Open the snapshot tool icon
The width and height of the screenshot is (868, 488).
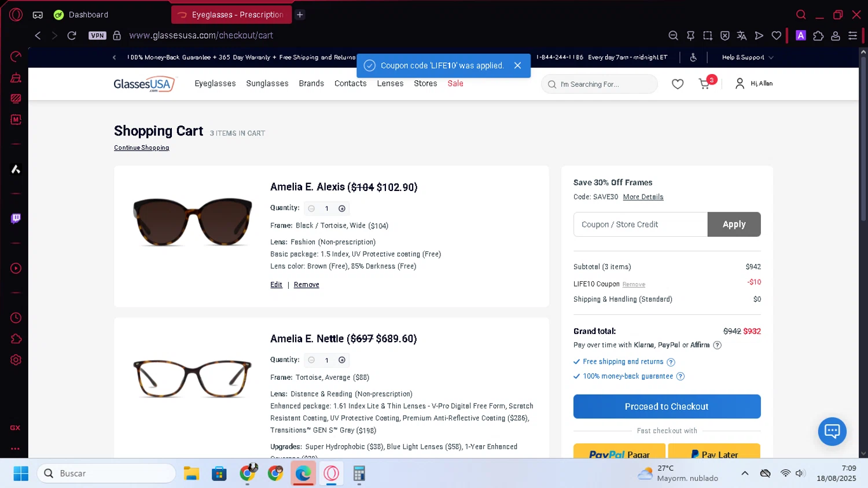[x=708, y=35]
